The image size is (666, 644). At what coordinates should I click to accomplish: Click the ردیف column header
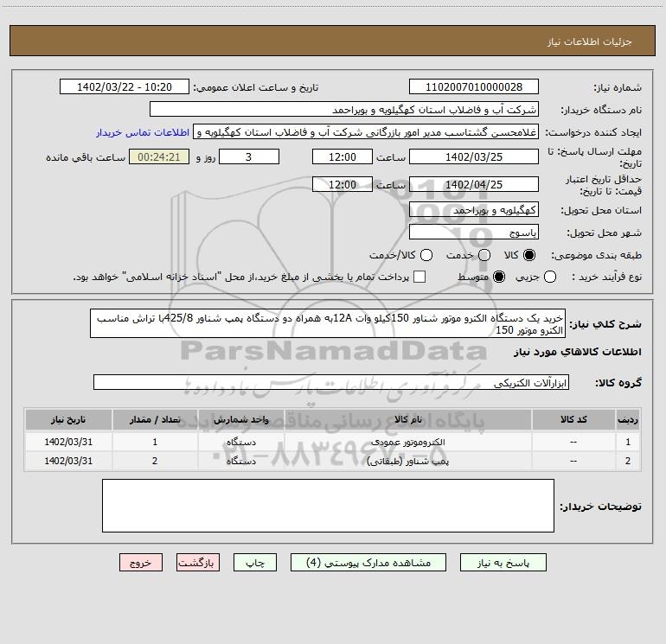coord(628,419)
